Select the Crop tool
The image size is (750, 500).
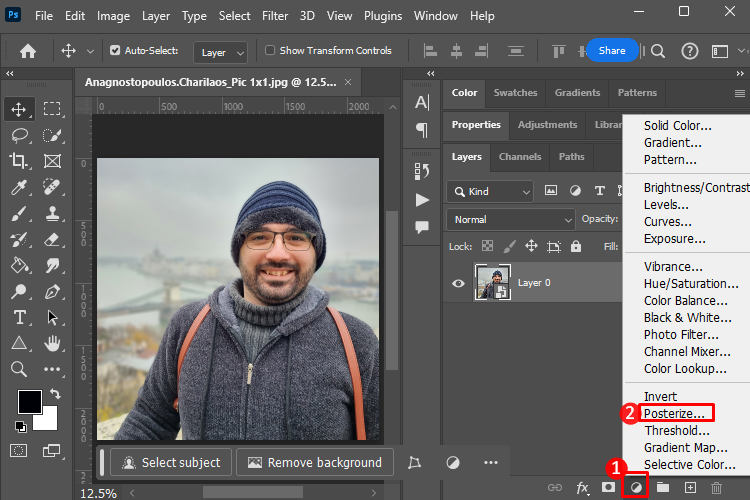tap(19, 161)
